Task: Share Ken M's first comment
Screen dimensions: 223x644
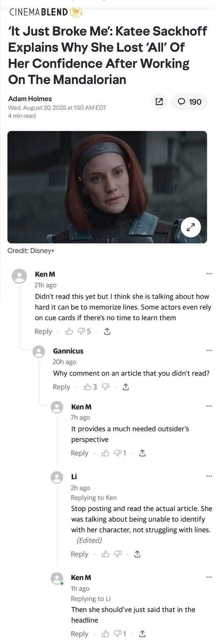Action: click(107, 331)
